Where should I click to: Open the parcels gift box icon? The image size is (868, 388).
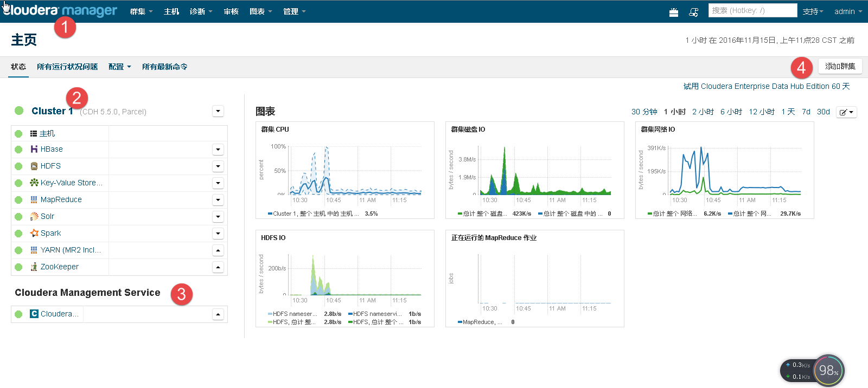point(674,12)
